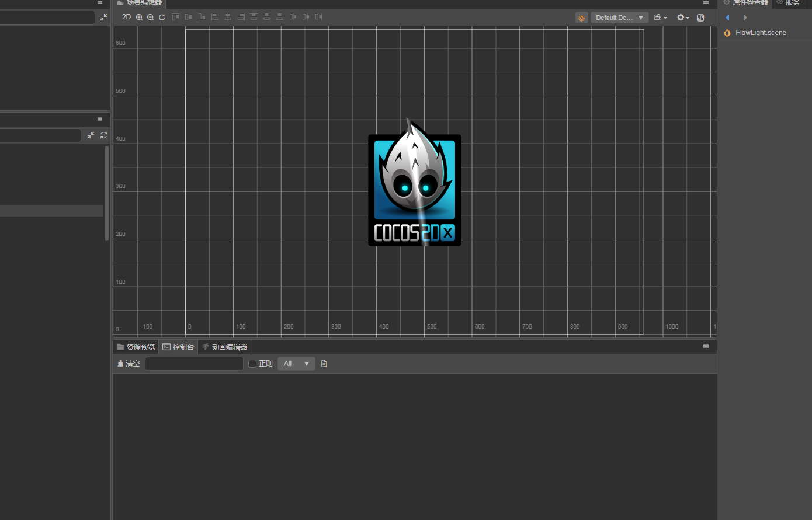Switch to the 动画编辑器 tab
812x520 pixels.
pos(224,346)
